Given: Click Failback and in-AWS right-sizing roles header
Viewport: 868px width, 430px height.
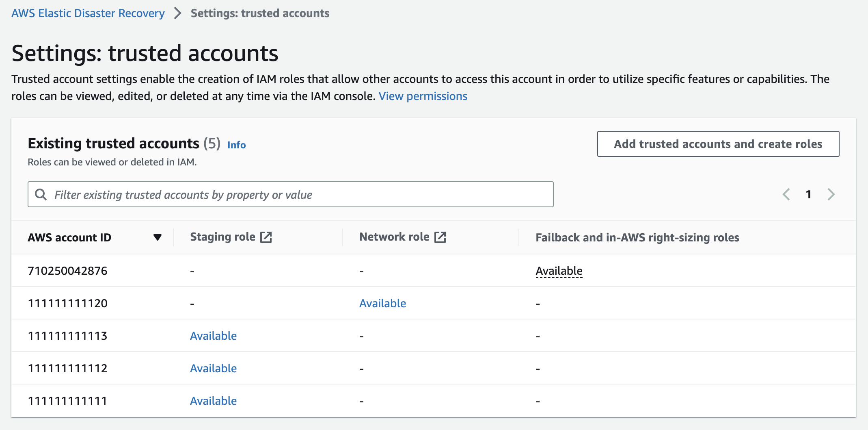Looking at the screenshot, I should [x=637, y=237].
